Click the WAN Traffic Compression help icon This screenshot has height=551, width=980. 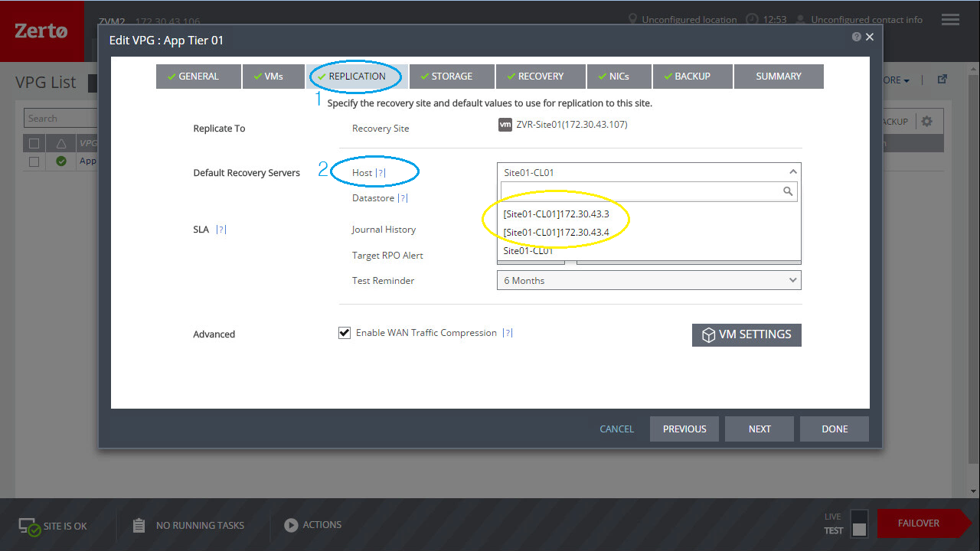coord(507,333)
